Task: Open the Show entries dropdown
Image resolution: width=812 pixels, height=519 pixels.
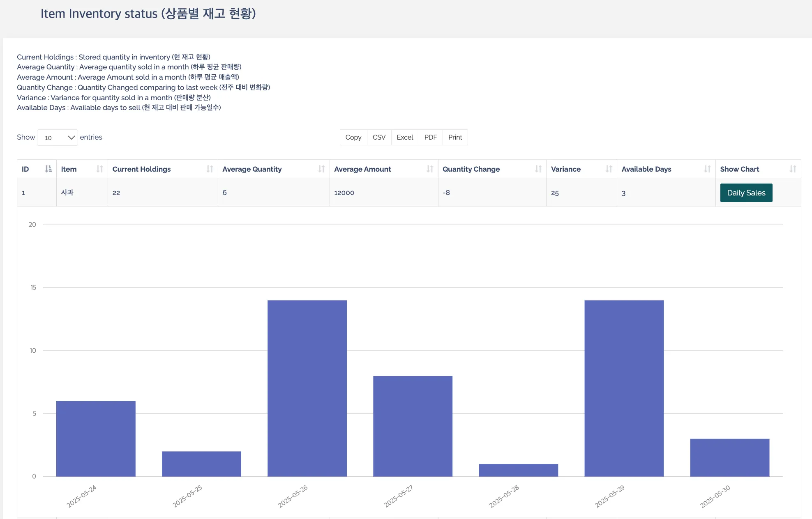Action: pos(57,138)
